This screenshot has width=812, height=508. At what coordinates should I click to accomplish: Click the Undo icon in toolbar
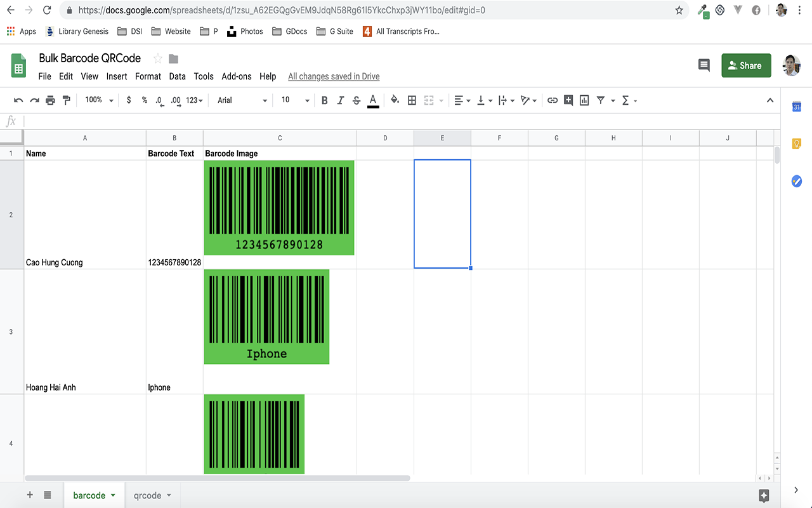tap(18, 100)
